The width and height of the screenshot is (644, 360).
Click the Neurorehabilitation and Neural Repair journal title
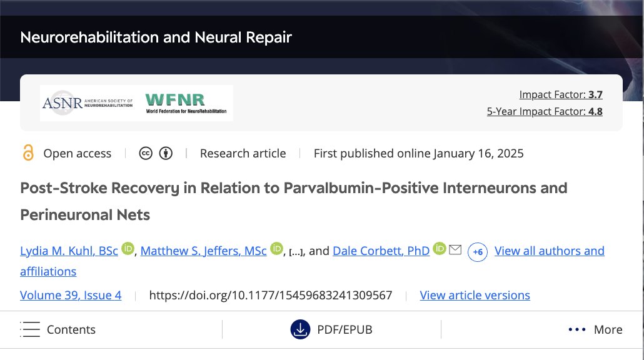click(x=156, y=37)
